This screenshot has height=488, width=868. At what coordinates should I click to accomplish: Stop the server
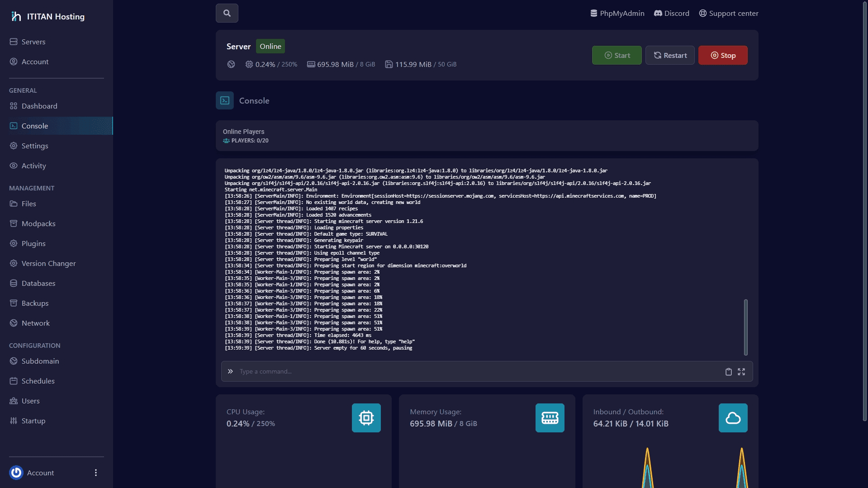(x=723, y=55)
